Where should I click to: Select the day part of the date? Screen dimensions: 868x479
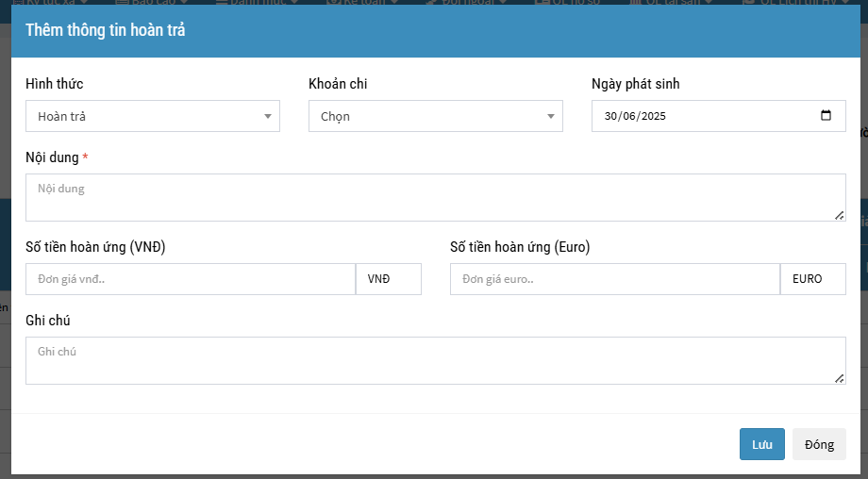(610, 117)
